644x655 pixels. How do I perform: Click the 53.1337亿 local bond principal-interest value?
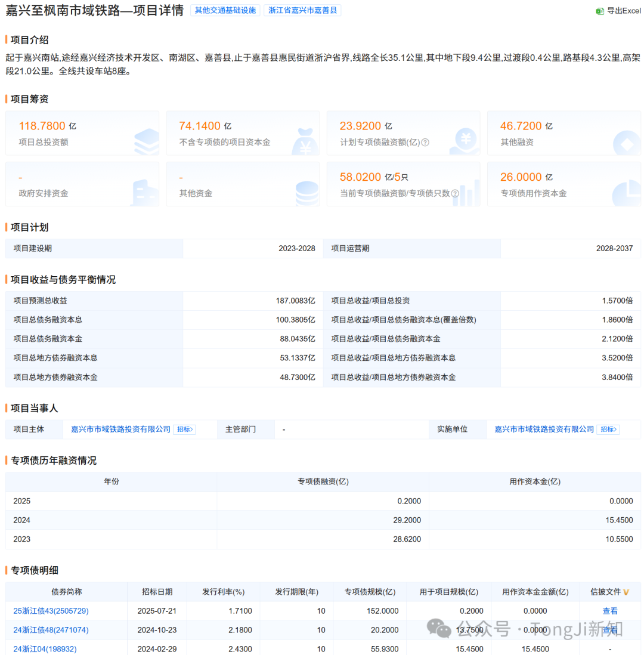[x=298, y=358]
